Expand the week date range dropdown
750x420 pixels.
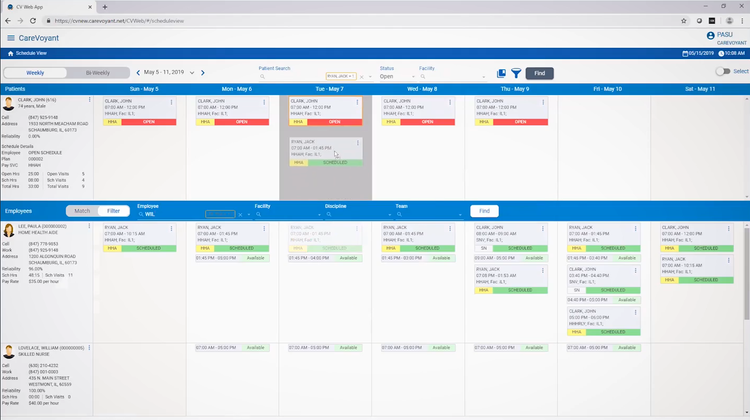(x=192, y=73)
